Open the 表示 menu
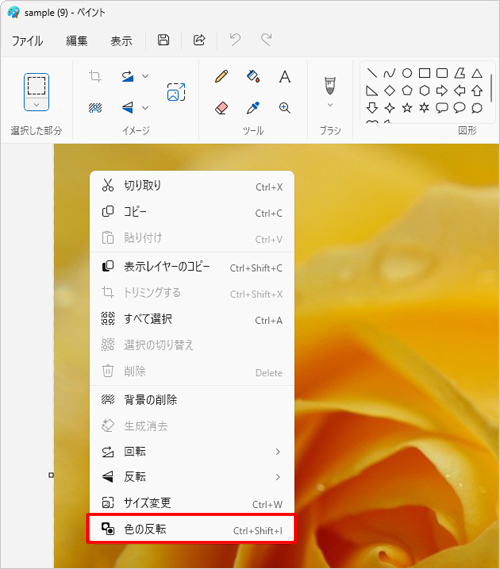The width and height of the screenshot is (500, 569). pyautogui.click(x=121, y=41)
